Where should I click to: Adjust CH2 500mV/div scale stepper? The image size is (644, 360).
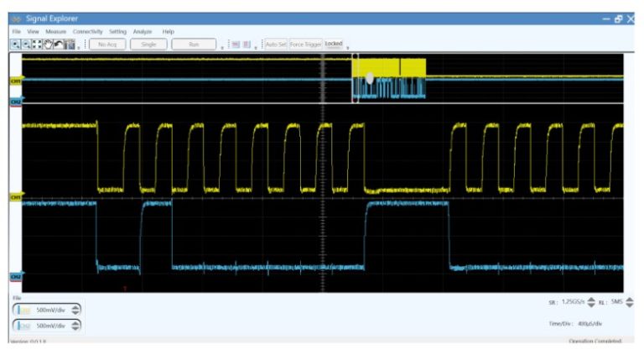point(76,326)
